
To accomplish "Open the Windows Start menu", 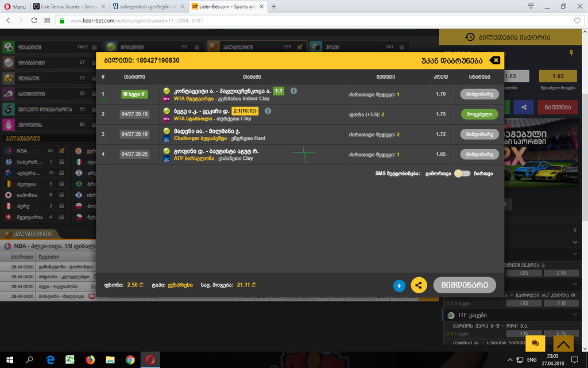I will (x=10, y=360).
